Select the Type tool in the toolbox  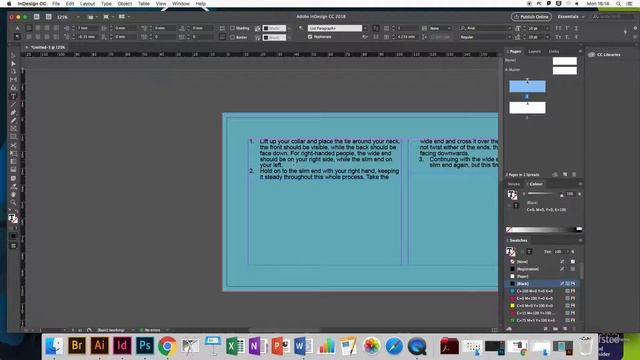coord(13,96)
